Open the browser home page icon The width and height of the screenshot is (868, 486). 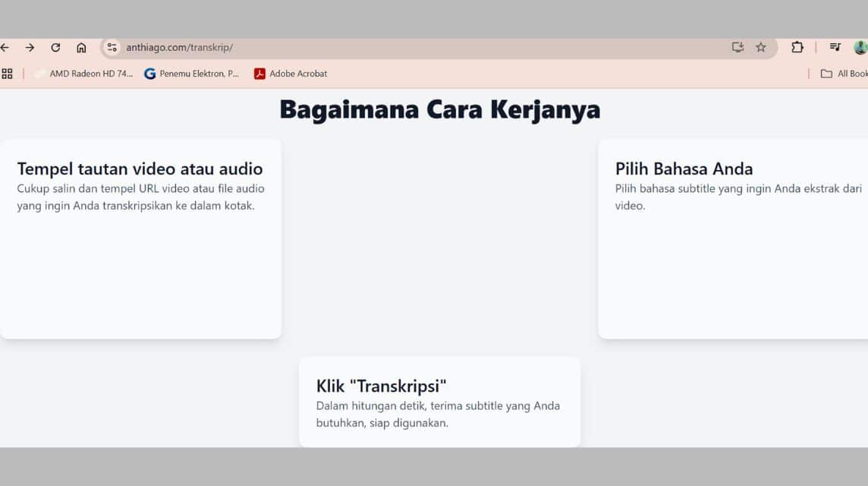pos(81,48)
